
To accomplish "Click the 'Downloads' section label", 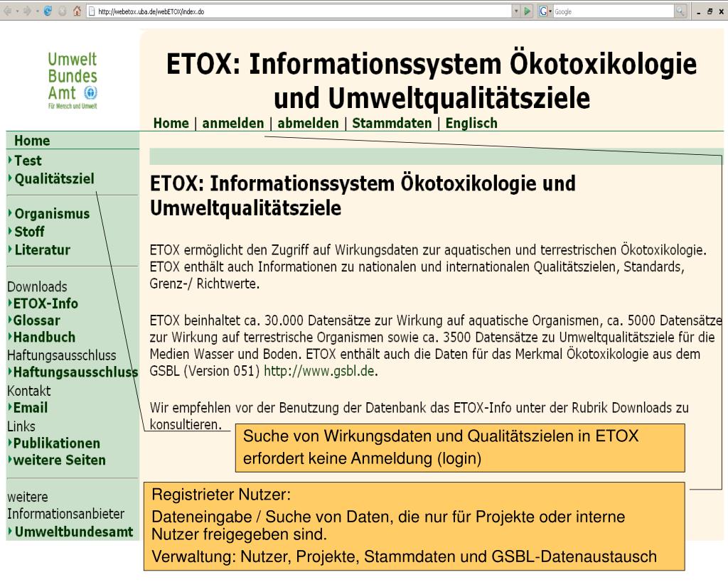I will tap(37, 287).
